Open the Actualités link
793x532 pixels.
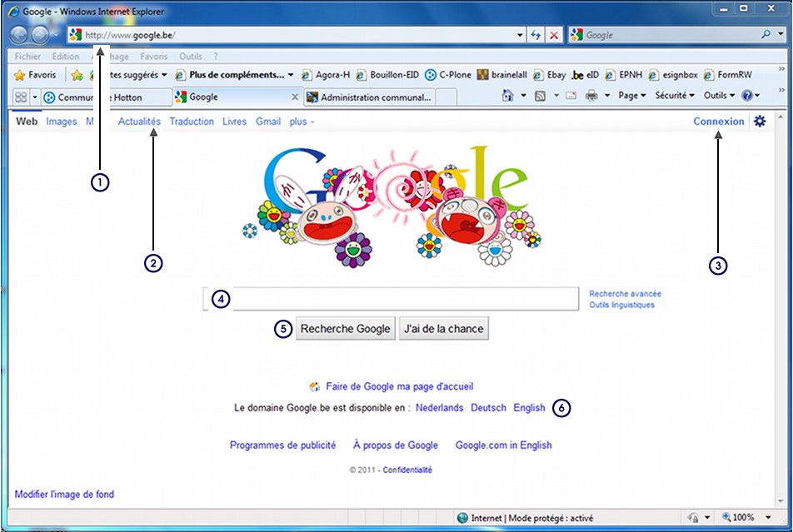(139, 122)
